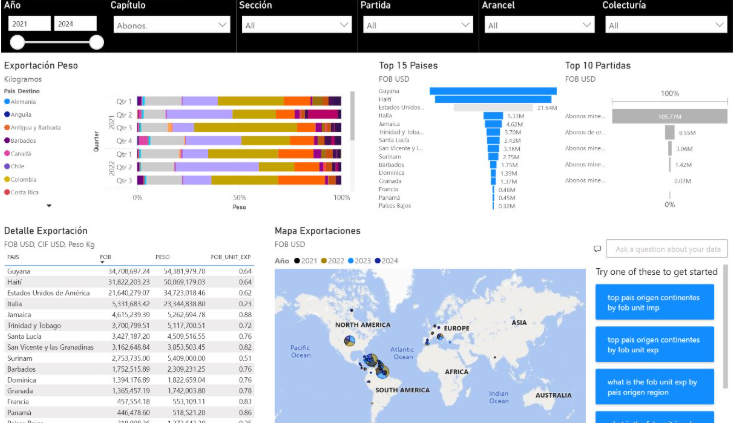
Task: Select the Haití row in the table
Action: click(129, 282)
